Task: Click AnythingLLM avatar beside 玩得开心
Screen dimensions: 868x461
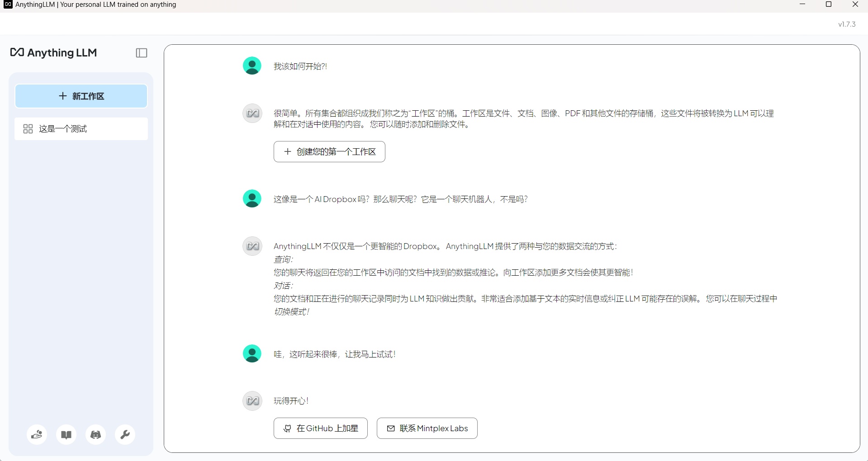Action: [x=252, y=401]
